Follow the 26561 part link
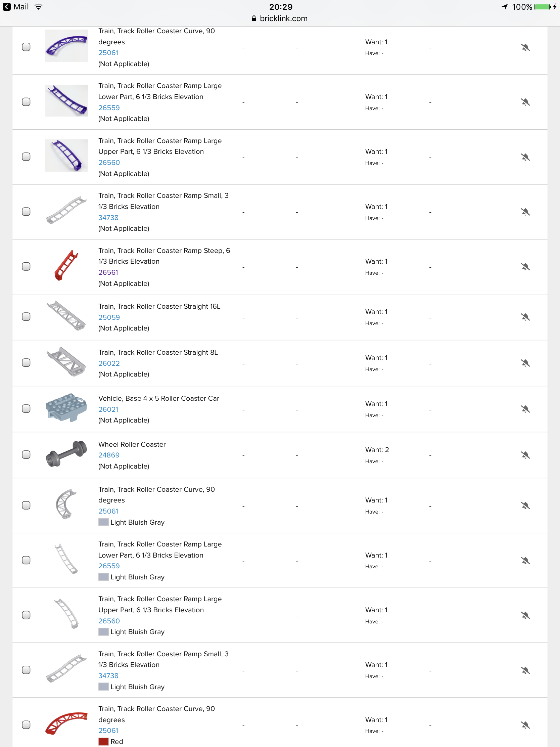The image size is (560, 747). click(108, 272)
